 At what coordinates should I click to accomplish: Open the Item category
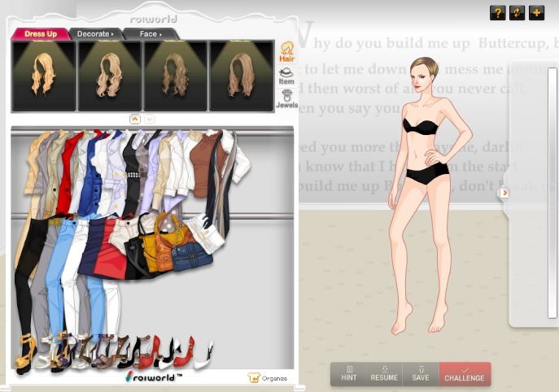click(286, 76)
